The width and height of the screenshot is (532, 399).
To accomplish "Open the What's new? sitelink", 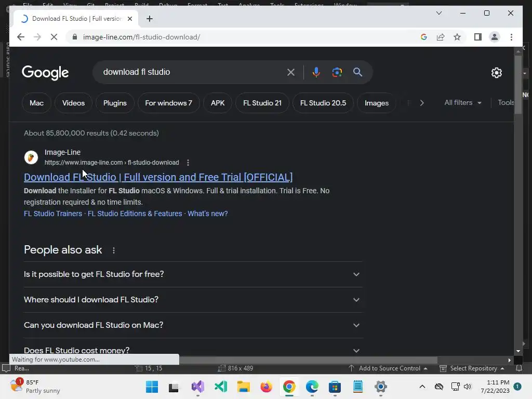I will (208, 214).
